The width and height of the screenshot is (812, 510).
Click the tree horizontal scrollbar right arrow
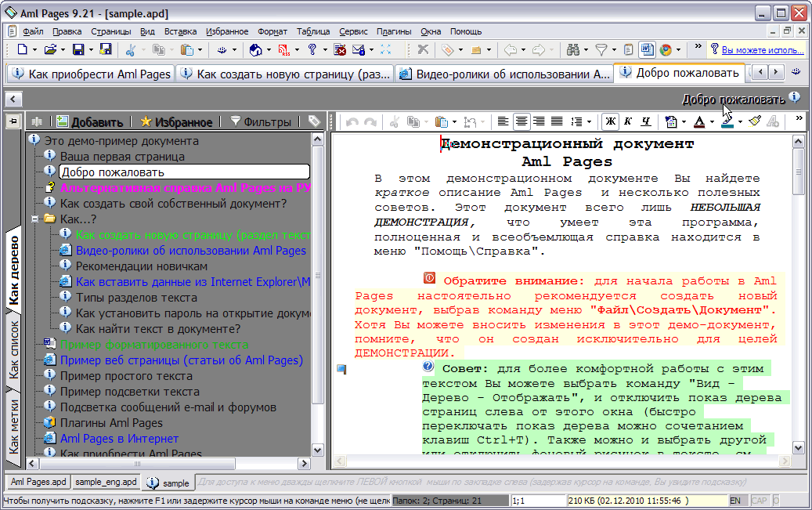(305, 463)
